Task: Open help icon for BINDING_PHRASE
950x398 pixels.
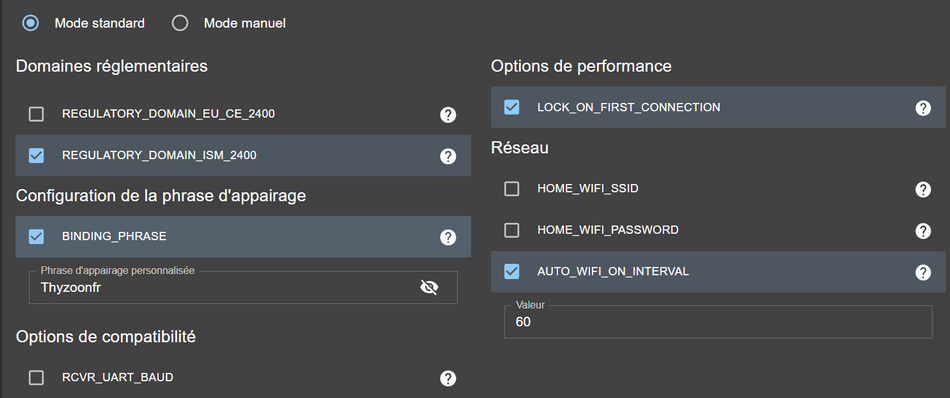Action: 448,237
